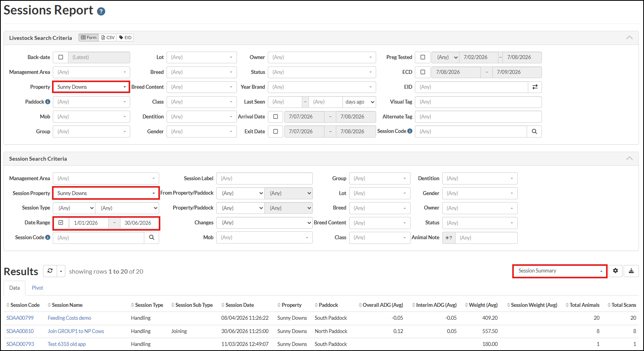Sort by Weight (Avg) column
The image size is (644, 351).
coord(481,305)
